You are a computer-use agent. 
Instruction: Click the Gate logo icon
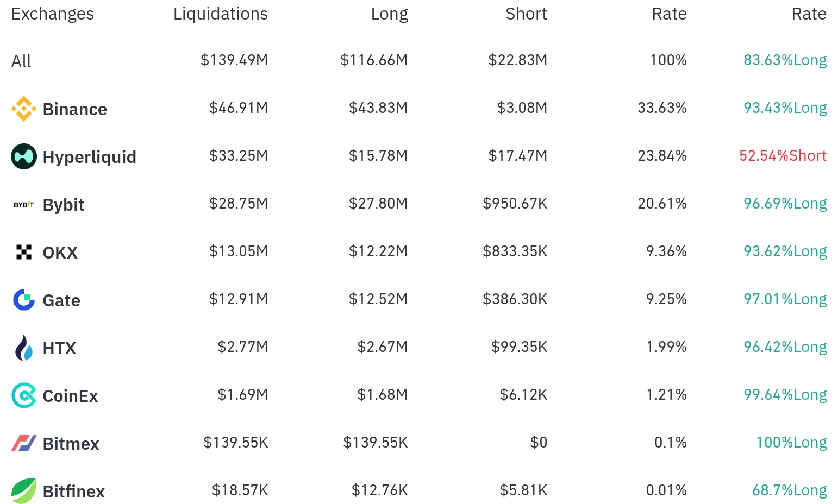point(23,300)
